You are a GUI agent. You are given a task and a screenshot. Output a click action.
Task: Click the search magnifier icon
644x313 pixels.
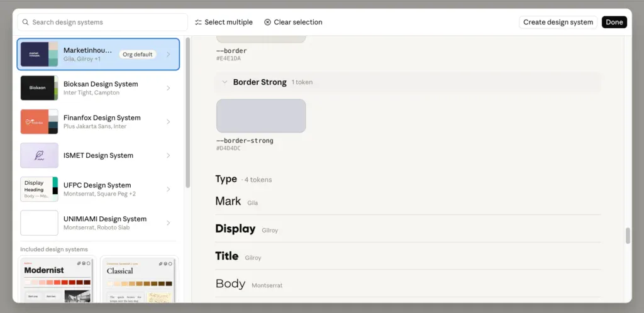pyautogui.click(x=25, y=22)
